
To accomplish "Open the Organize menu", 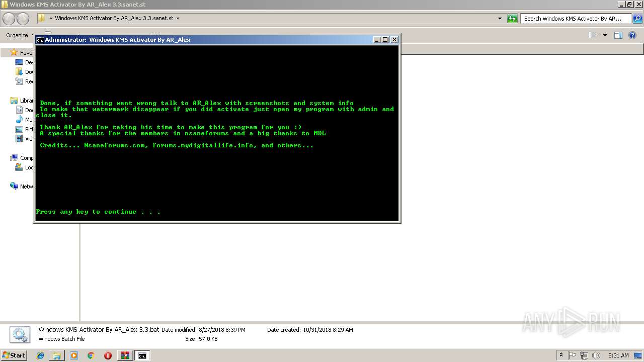I will [x=17, y=35].
